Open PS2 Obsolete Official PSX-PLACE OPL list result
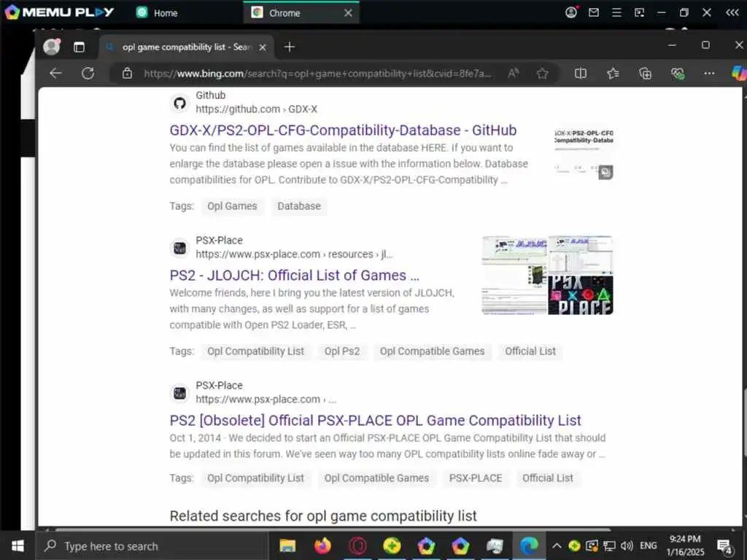This screenshot has height=560, width=747. 376,421
